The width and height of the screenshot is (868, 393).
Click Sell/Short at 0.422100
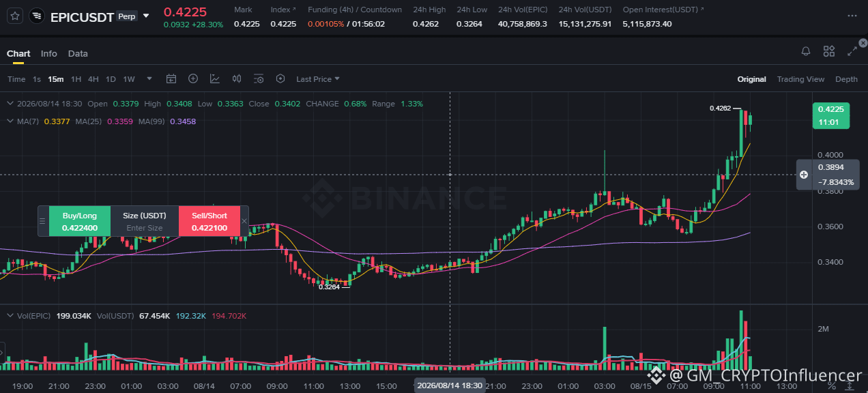click(x=209, y=221)
